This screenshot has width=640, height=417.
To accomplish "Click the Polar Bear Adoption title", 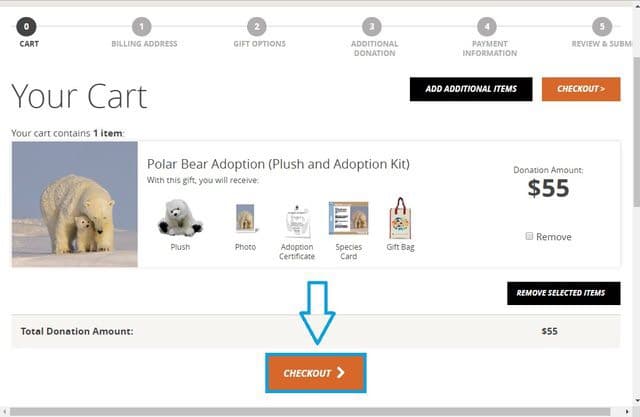I will [278, 164].
